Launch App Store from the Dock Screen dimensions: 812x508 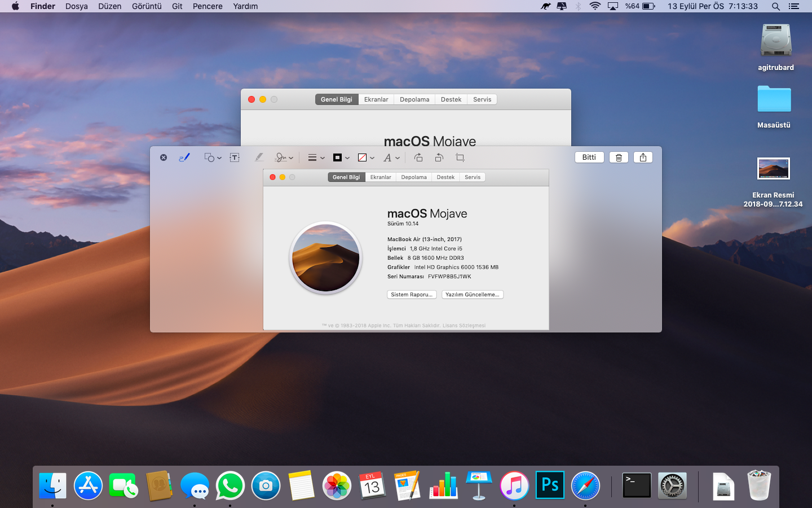[89, 486]
